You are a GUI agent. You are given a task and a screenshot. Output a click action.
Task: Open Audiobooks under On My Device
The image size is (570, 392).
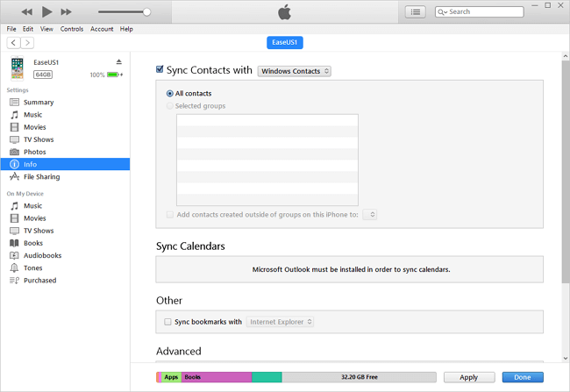point(42,255)
